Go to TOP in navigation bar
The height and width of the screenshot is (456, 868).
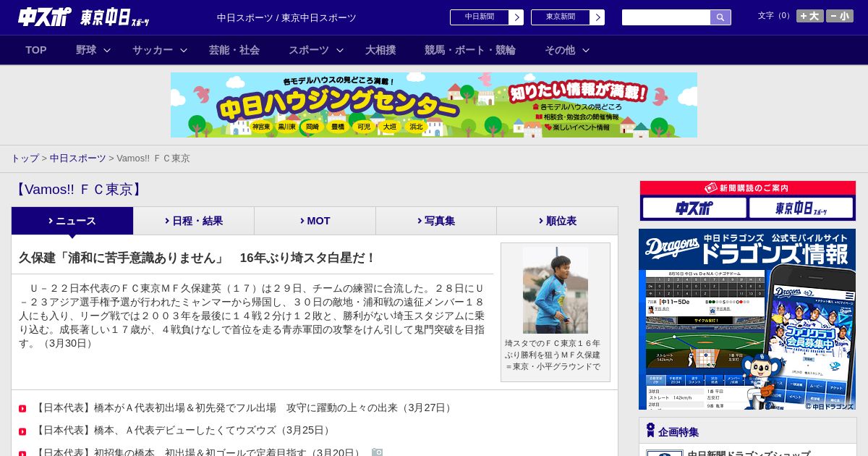click(x=36, y=50)
